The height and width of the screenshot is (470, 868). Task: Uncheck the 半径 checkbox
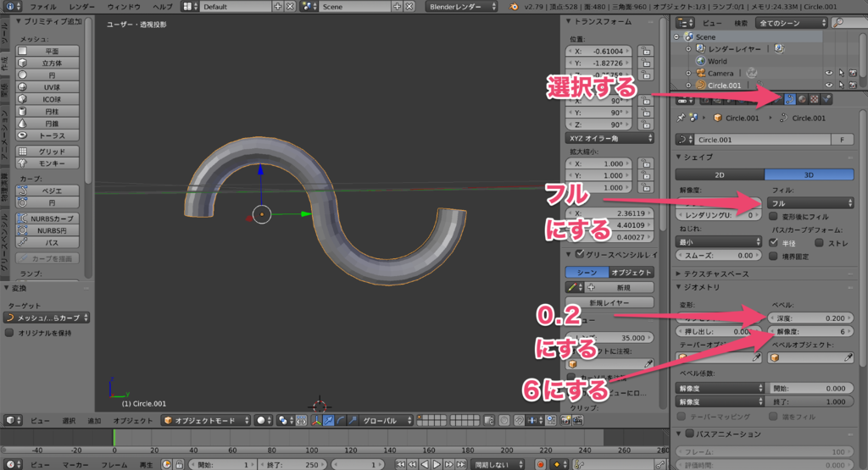pyautogui.click(x=773, y=242)
